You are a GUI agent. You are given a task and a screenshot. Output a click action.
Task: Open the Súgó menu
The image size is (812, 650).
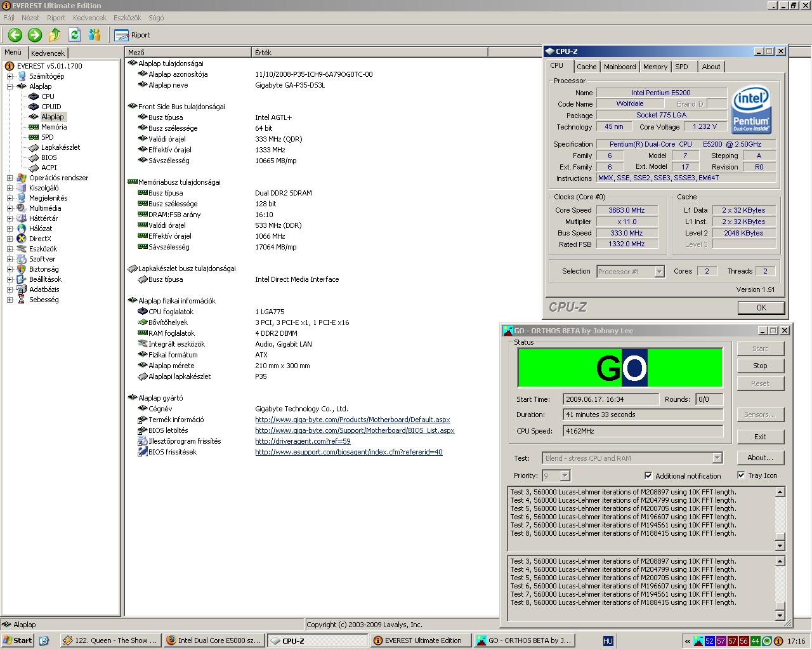[x=156, y=18]
